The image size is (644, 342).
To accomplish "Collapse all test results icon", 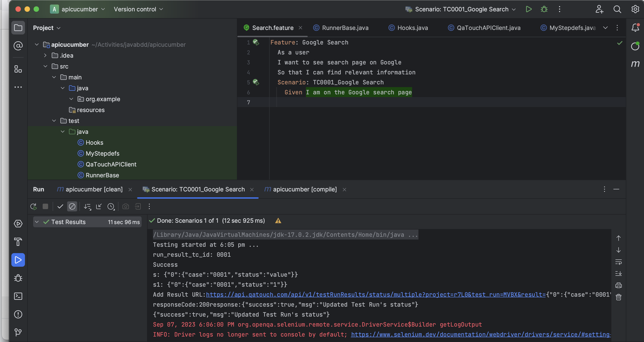I will (99, 206).
